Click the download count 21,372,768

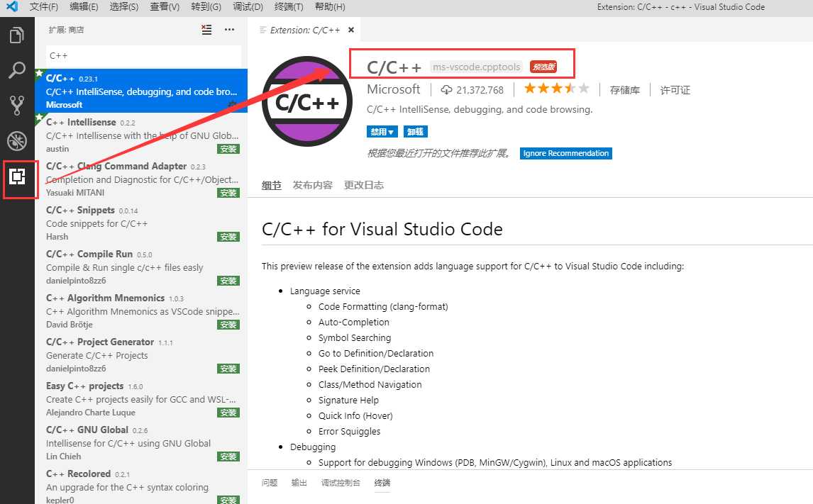click(x=472, y=89)
